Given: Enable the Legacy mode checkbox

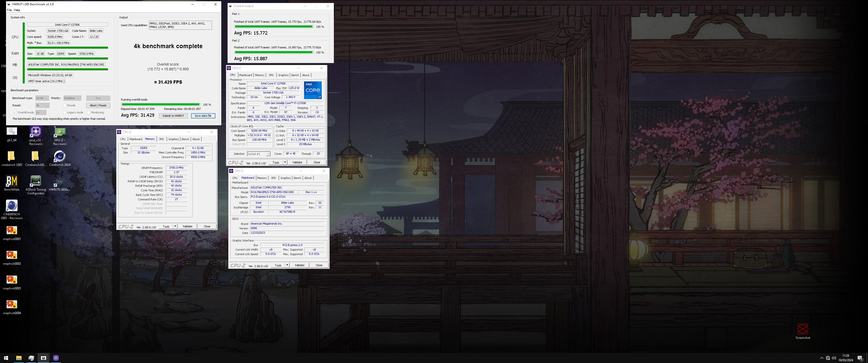Looking at the screenshot, I should click(65, 112).
